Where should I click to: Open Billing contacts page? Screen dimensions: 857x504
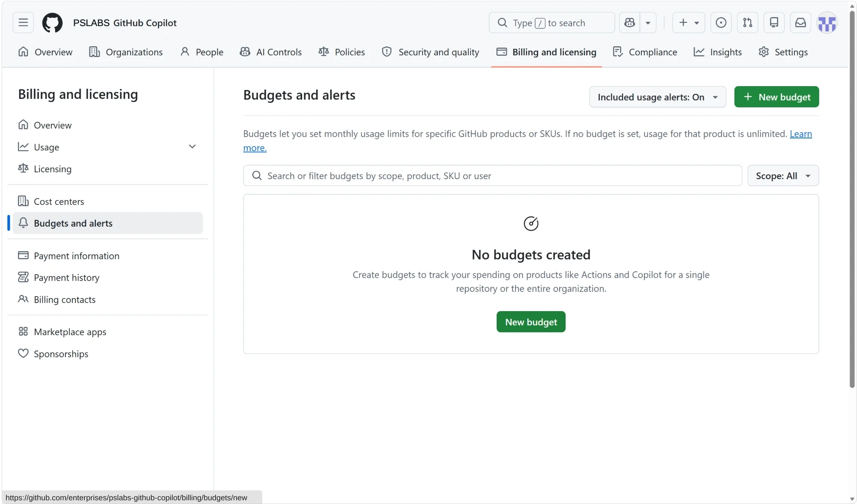[x=108, y=300]
